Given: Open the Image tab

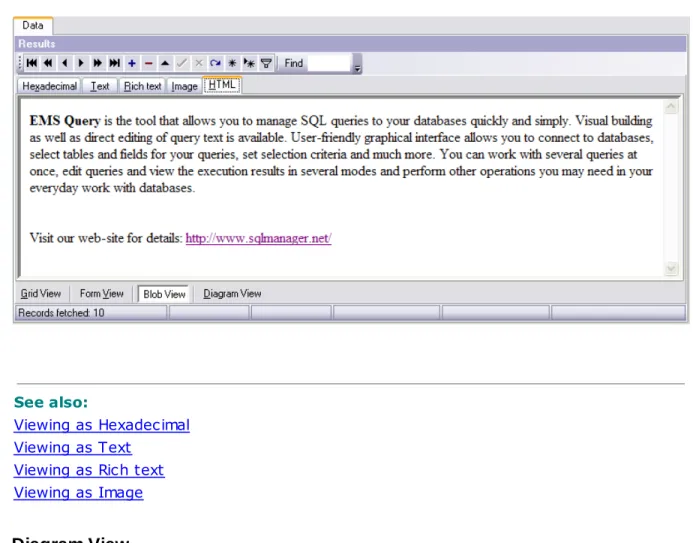Looking at the screenshot, I should (184, 86).
